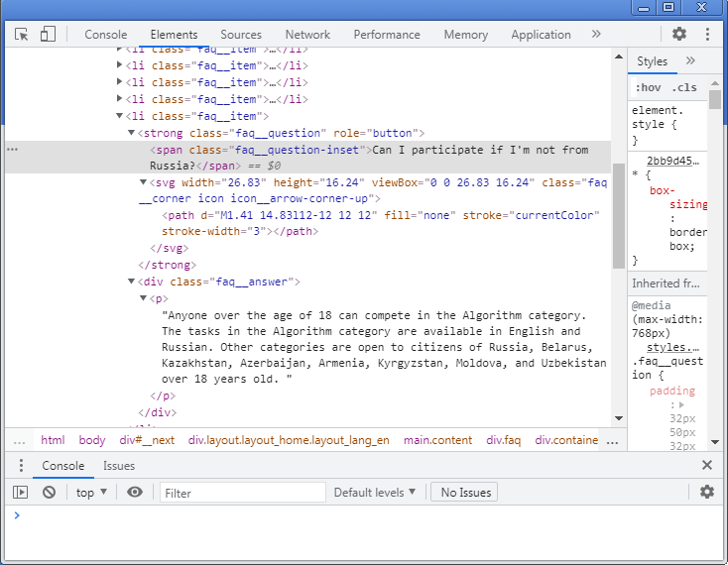Open DevTools settings gear in top bar
The width and height of the screenshot is (728, 565).
[x=679, y=34]
